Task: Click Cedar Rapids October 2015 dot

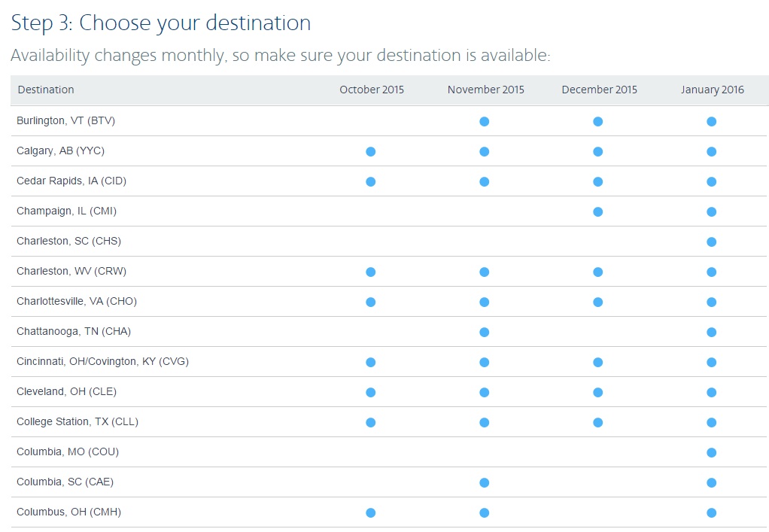Action: pyautogui.click(x=370, y=181)
